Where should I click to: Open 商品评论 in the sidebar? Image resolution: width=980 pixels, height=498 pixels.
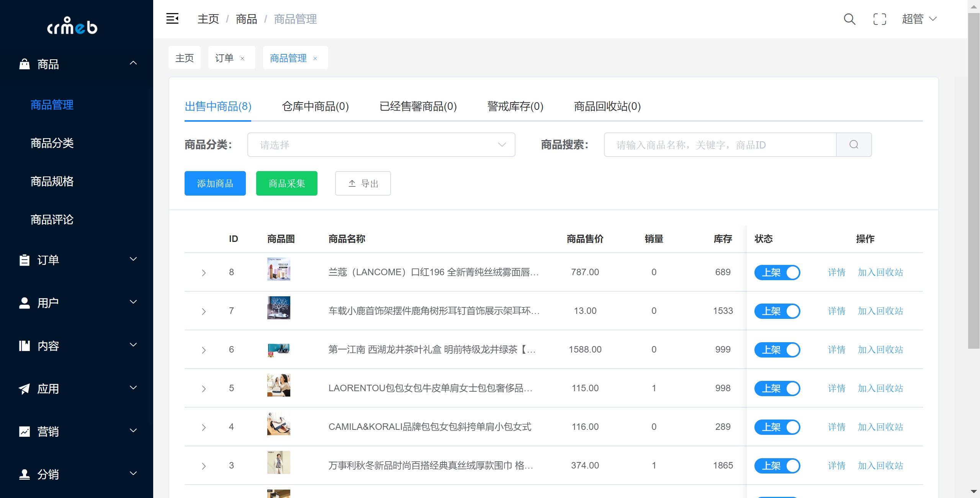[x=52, y=220]
